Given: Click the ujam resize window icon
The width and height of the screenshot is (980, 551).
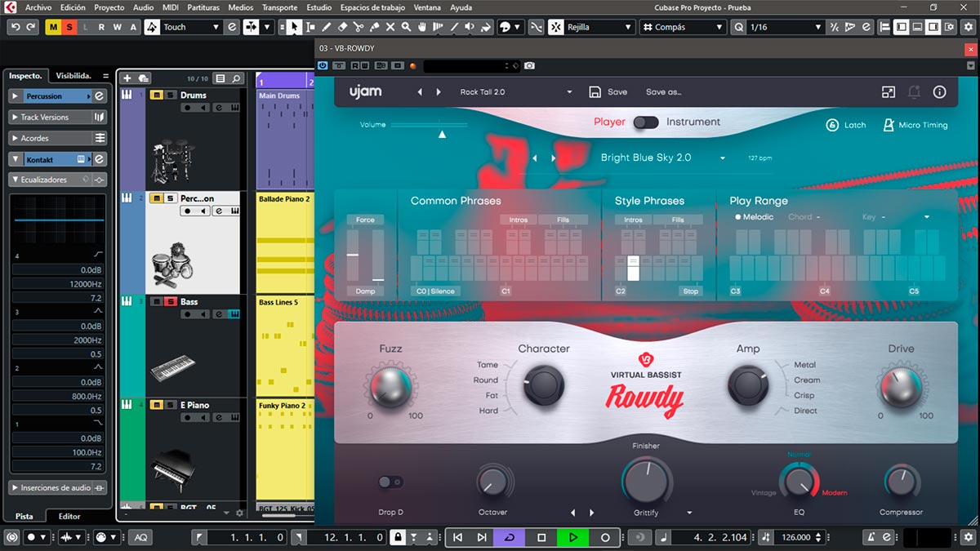Looking at the screenshot, I should pos(889,92).
